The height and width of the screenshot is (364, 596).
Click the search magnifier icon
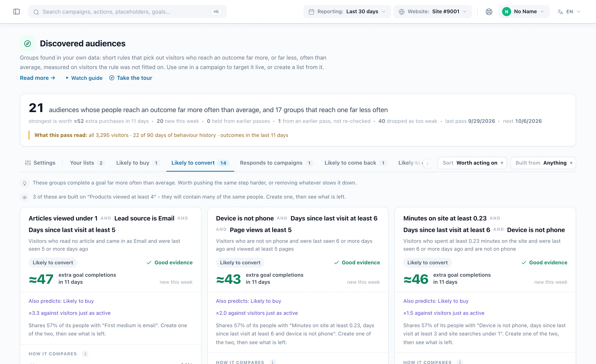pyautogui.click(x=36, y=12)
